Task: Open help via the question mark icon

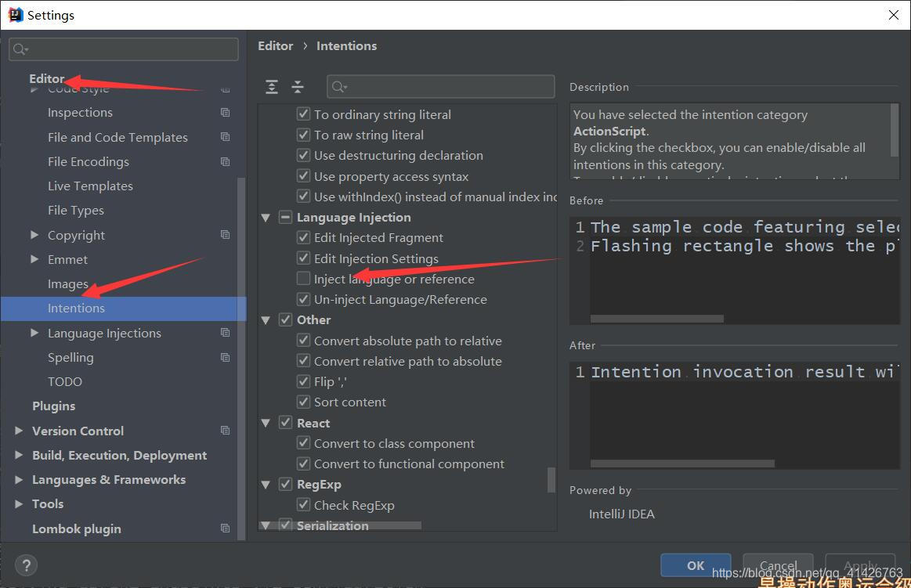Action: (26, 565)
